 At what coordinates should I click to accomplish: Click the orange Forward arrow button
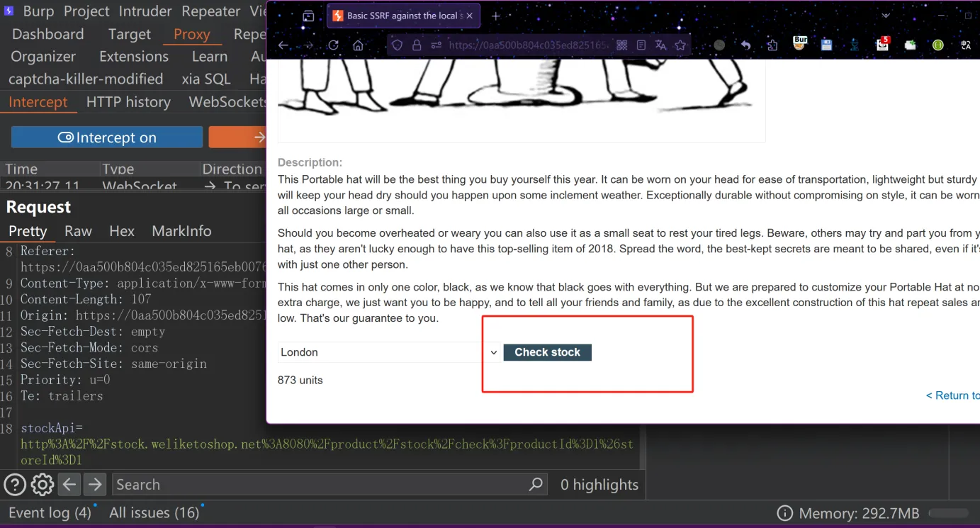click(x=237, y=137)
